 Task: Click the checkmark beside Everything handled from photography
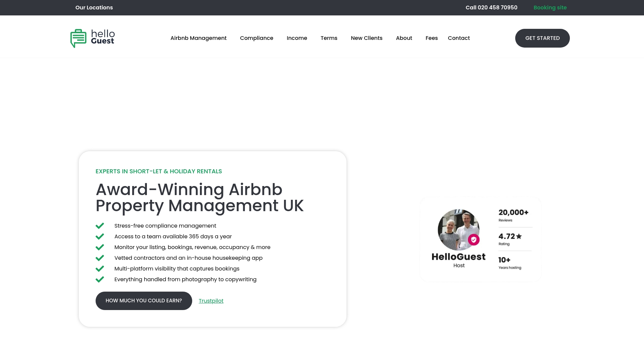coord(100,280)
